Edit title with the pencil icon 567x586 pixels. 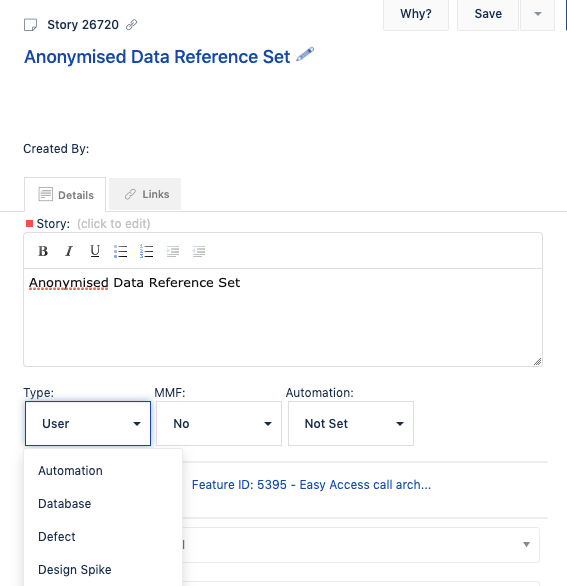coord(305,55)
